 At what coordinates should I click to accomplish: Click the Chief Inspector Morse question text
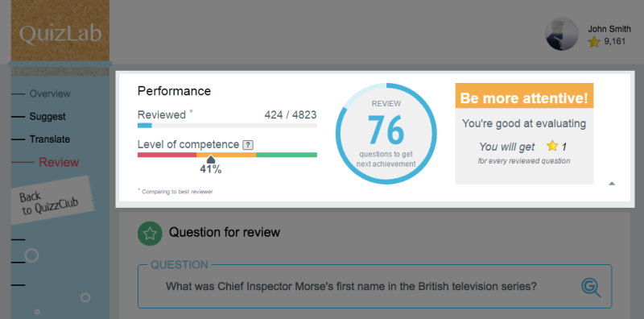tap(351, 286)
